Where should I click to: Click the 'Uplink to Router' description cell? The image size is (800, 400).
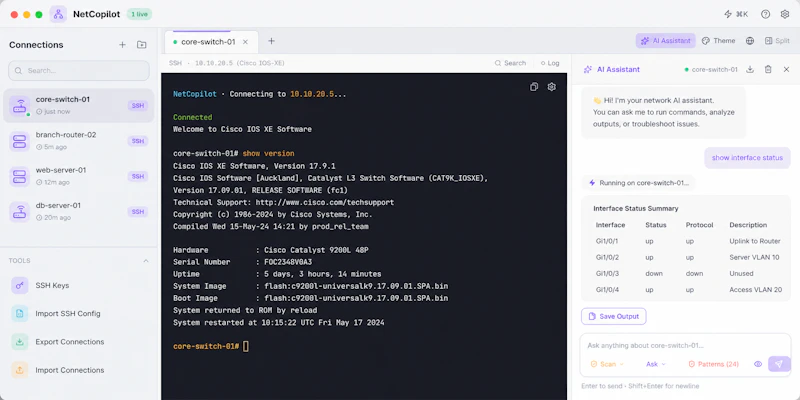click(755, 241)
